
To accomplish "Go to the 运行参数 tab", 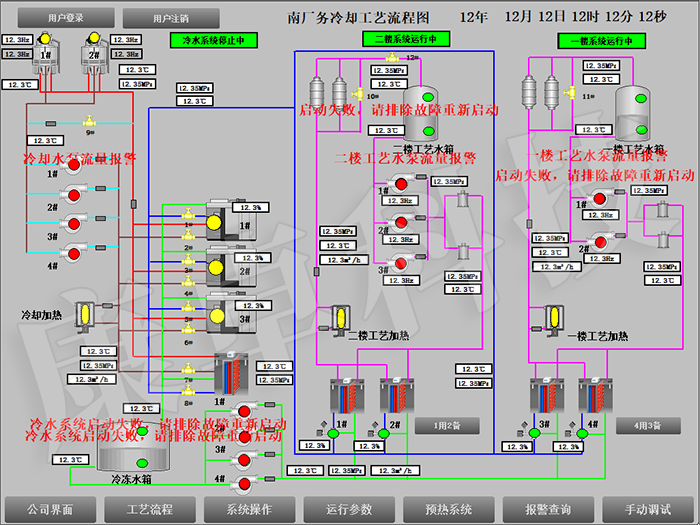I will pyautogui.click(x=349, y=509).
